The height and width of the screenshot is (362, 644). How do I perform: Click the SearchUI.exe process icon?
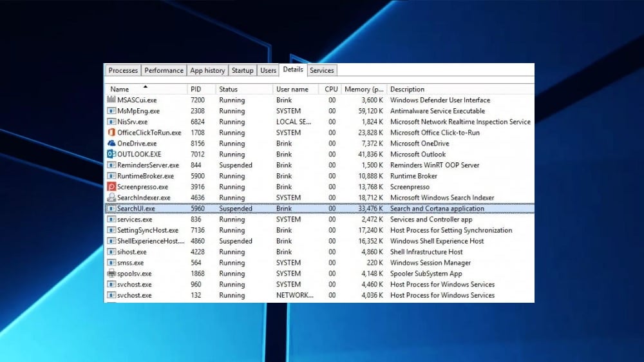[x=111, y=208]
